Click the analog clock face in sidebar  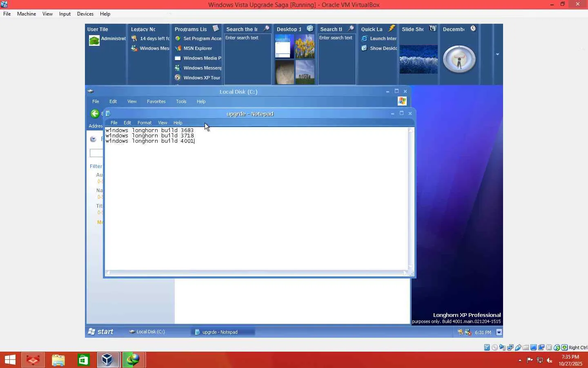coord(459,59)
